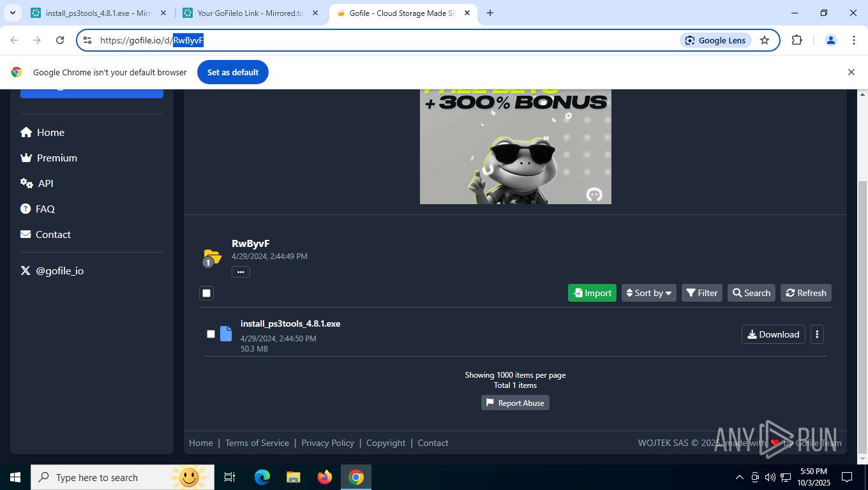Click the Chrome taskbar icon
The width and height of the screenshot is (868, 490).
click(356, 477)
